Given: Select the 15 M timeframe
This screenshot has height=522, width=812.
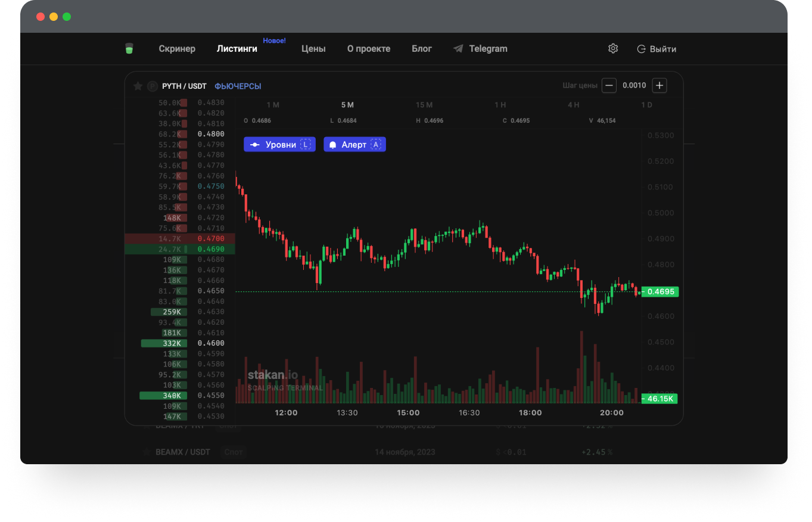Looking at the screenshot, I should coord(424,105).
